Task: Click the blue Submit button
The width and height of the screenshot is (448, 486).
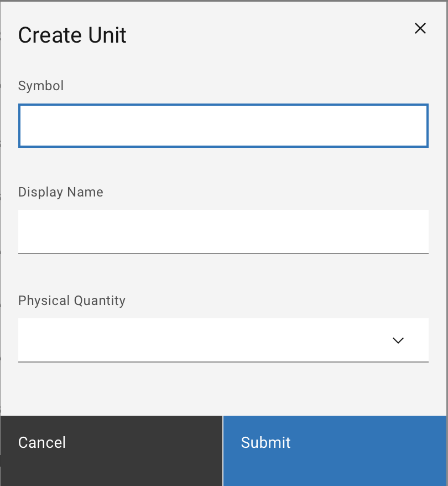Action: pyautogui.click(x=334, y=442)
